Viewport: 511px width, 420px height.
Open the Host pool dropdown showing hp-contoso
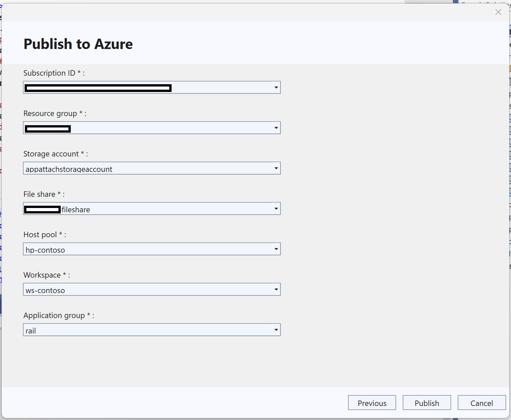(276, 249)
